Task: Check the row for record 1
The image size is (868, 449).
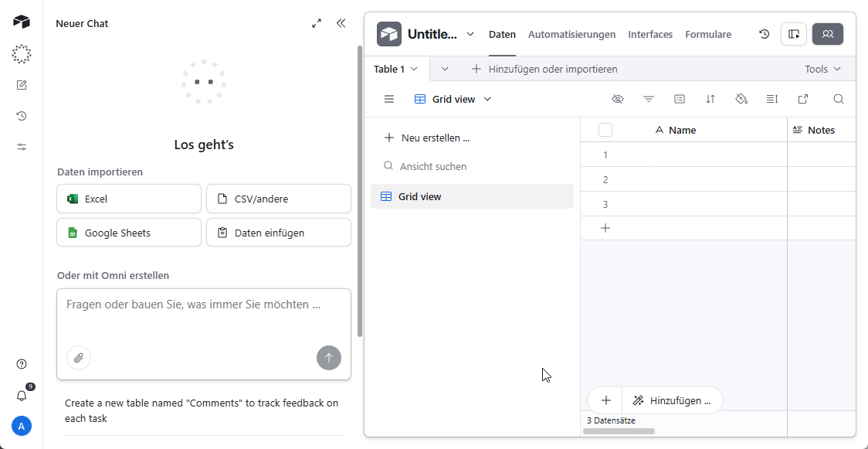Action: (605, 155)
